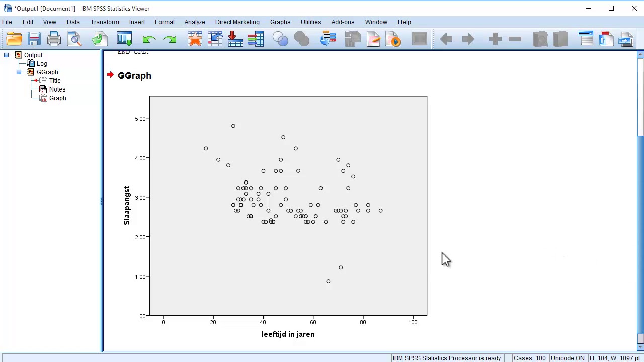This screenshot has height=362, width=644.
Task: Click 'Unicode:ON' in status bar
Action: pos(568,358)
